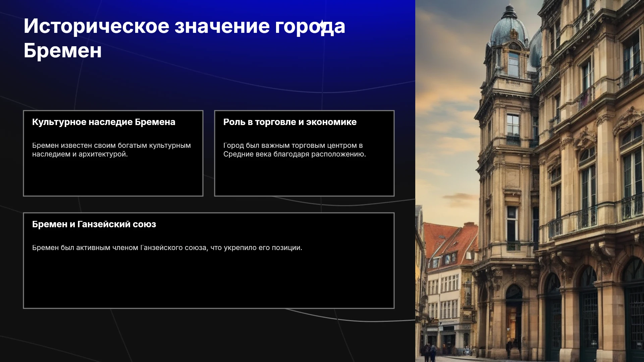Click the arched doorway at the building's street level
Viewport: 644px width, 362px height.
coord(514,318)
